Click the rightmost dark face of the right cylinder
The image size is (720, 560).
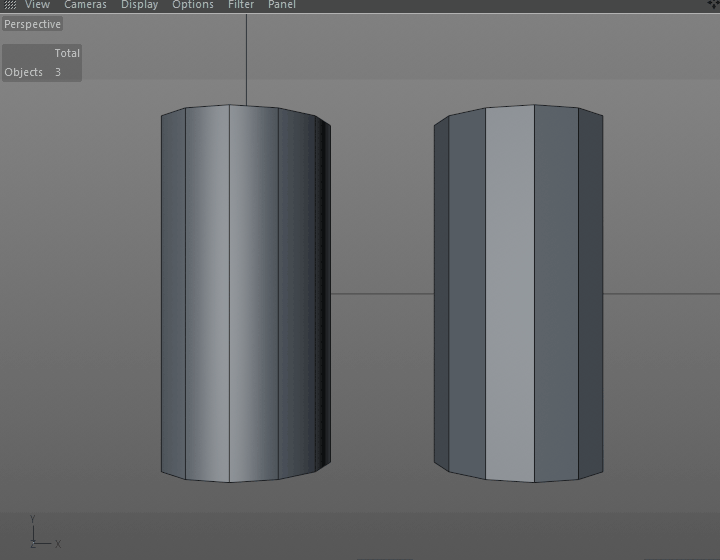coord(591,294)
